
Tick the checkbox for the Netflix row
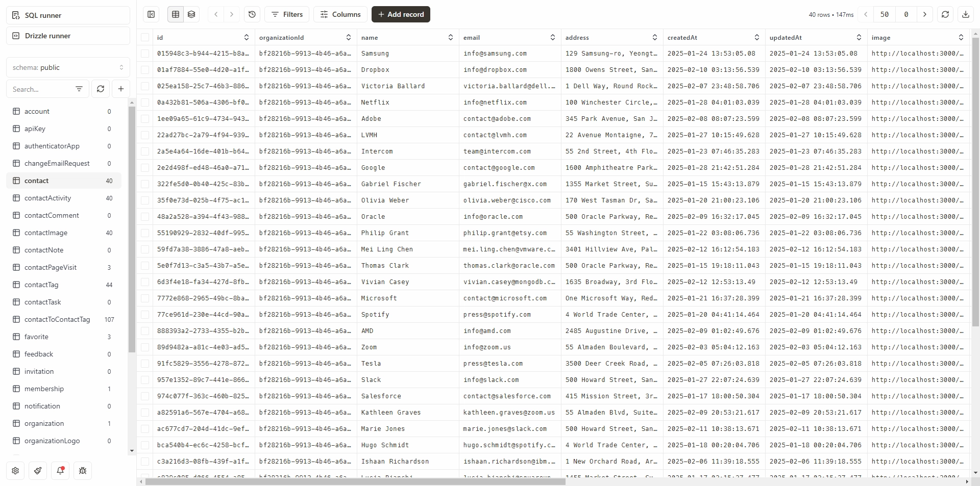coord(145,103)
